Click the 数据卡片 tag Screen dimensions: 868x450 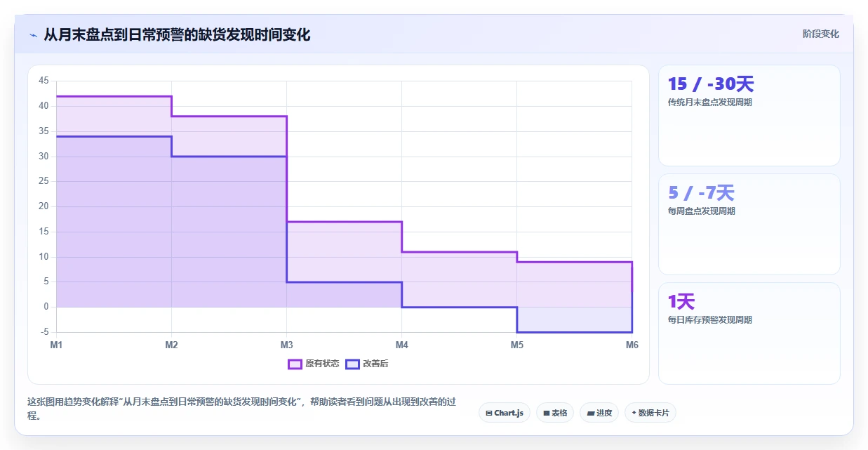[650, 413]
